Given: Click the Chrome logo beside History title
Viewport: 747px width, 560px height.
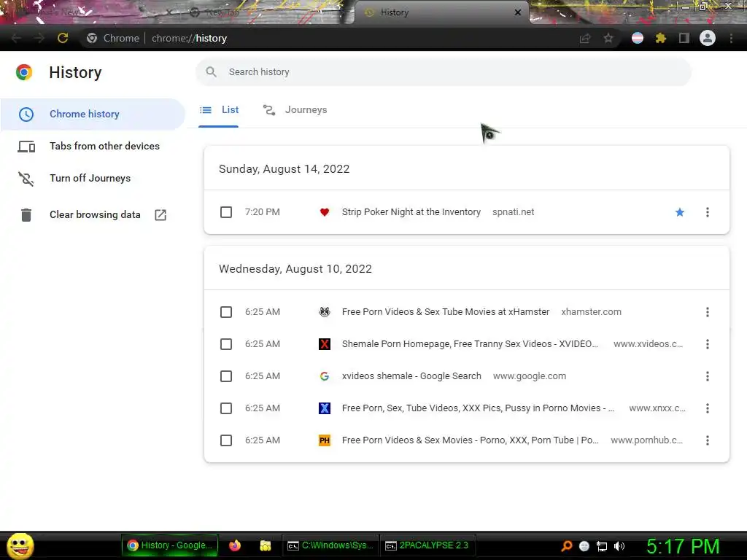Looking at the screenshot, I should (24, 72).
